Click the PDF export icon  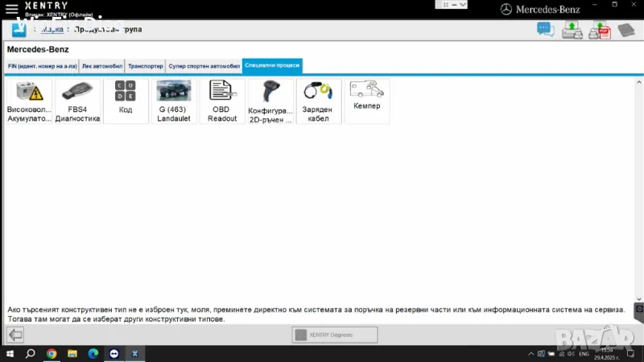click(600, 31)
